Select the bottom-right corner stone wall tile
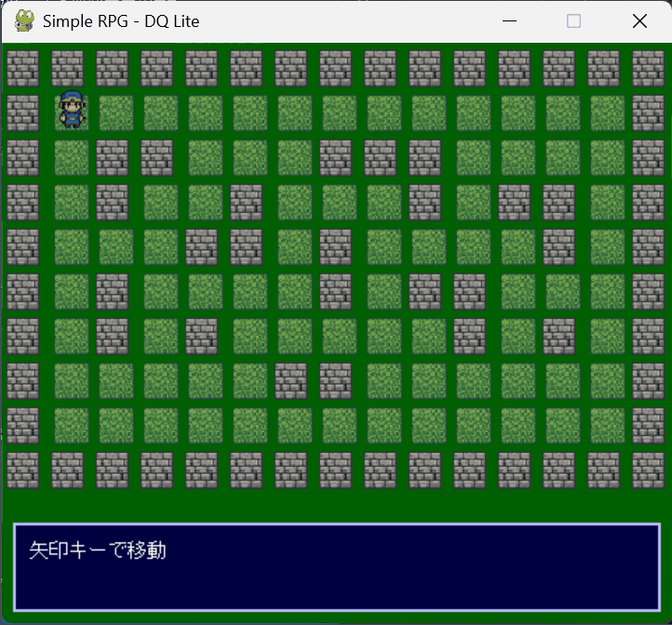Image resolution: width=672 pixels, height=625 pixels. (x=648, y=470)
